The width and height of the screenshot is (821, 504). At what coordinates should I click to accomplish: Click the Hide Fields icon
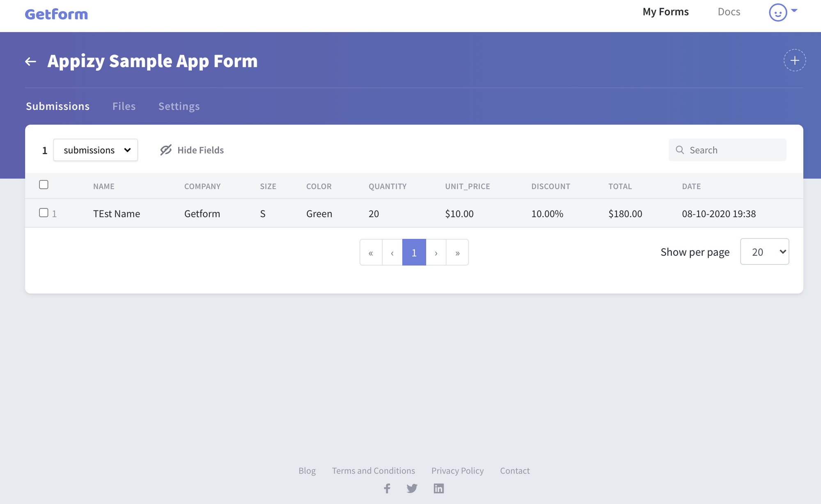(x=165, y=149)
